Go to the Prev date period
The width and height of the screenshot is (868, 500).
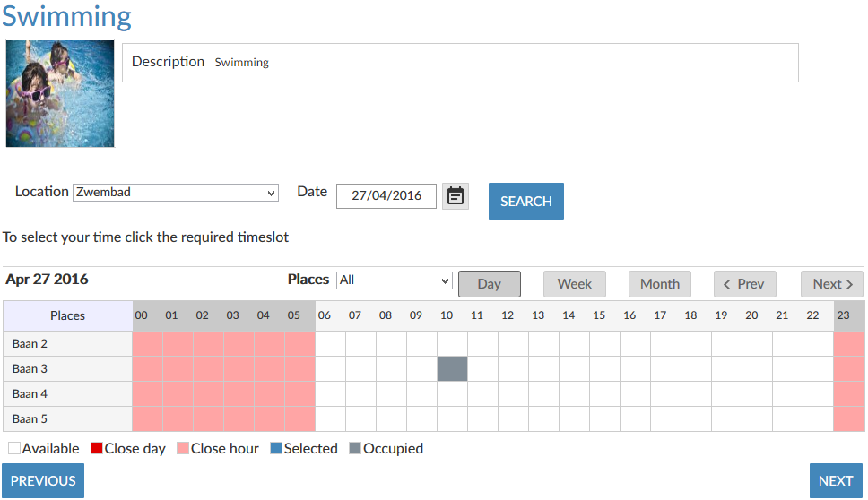(x=744, y=284)
